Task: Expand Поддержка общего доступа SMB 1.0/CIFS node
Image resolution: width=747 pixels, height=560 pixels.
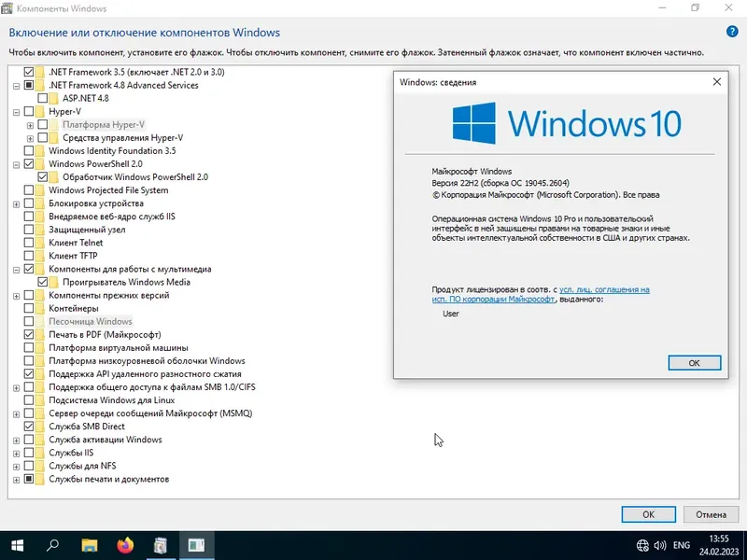Action: pyautogui.click(x=16, y=388)
